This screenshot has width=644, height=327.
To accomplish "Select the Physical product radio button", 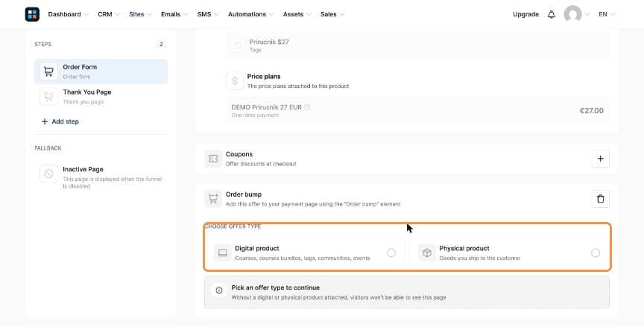I will [x=596, y=253].
